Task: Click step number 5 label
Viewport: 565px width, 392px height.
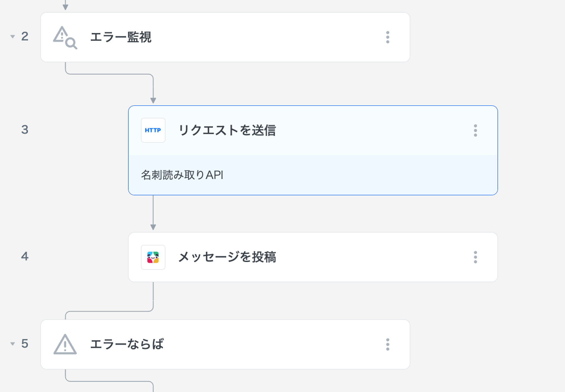Action: (x=25, y=344)
